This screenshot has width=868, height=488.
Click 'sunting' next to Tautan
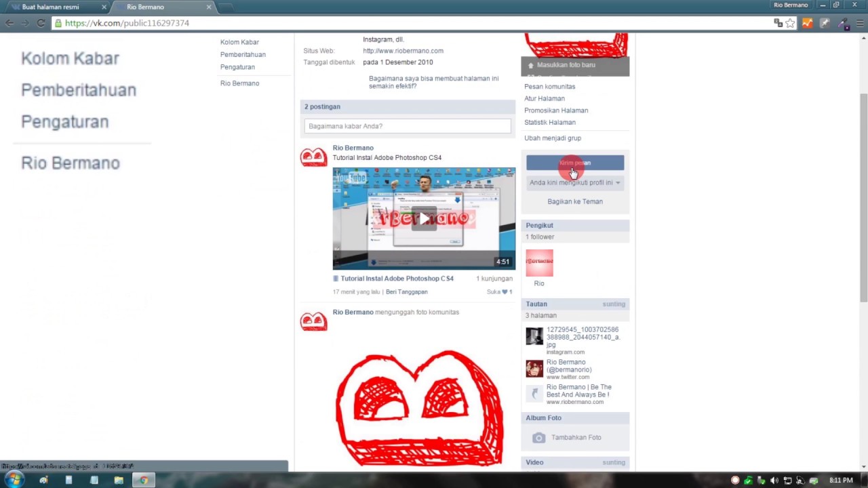614,304
